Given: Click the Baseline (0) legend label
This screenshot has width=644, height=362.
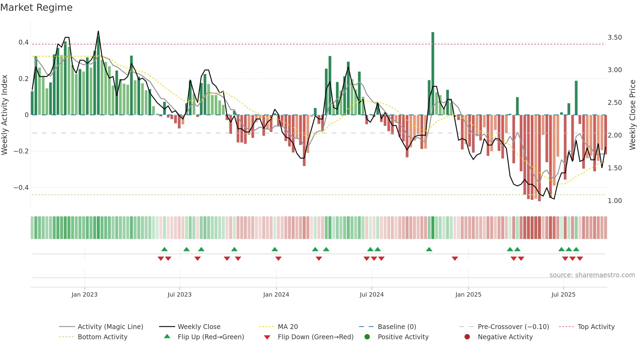Looking at the screenshot, I should click(397, 327).
